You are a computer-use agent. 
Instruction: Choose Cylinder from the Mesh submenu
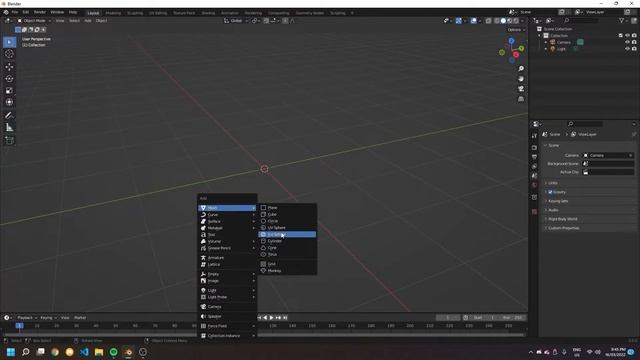coord(287,241)
